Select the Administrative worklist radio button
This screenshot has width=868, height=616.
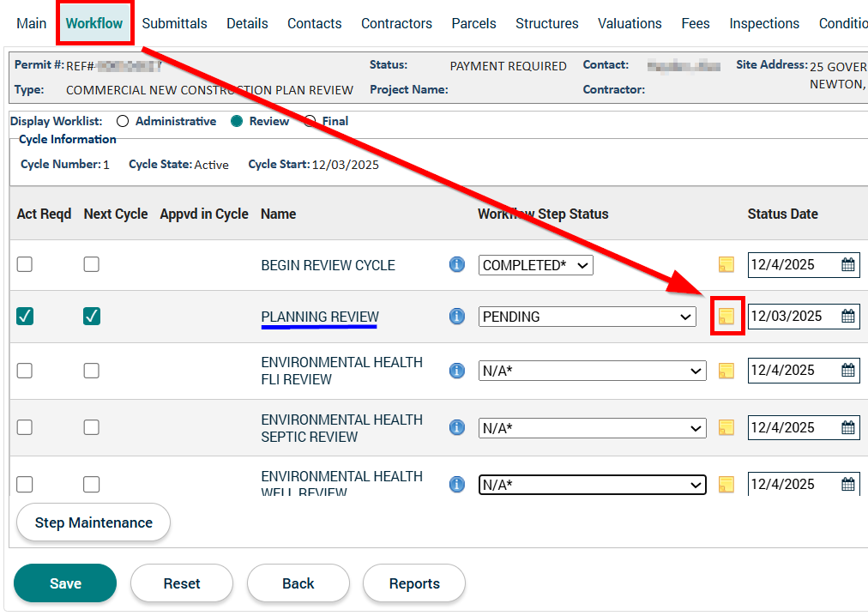point(123,122)
